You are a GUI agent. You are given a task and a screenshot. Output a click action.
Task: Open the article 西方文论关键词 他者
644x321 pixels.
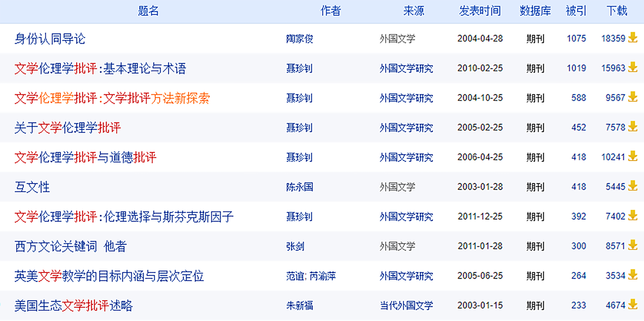click(x=71, y=246)
